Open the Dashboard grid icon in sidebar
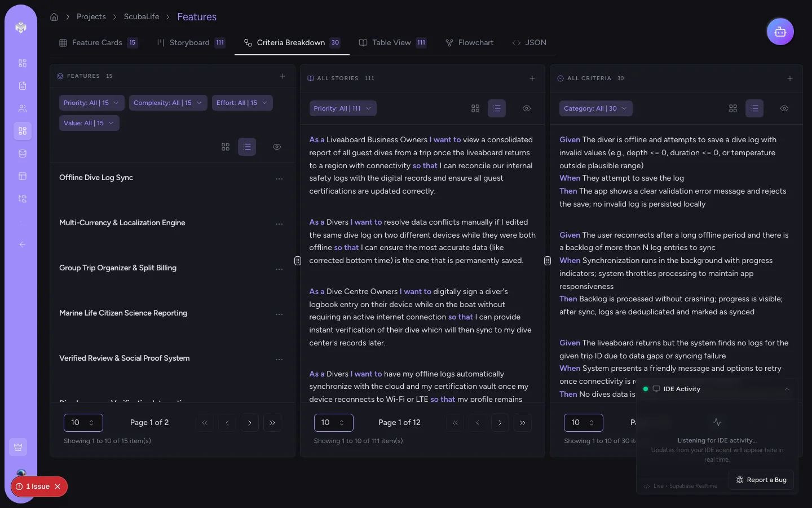Image resolution: width=812 pixels, height=508 pixels. pos(23,63)
